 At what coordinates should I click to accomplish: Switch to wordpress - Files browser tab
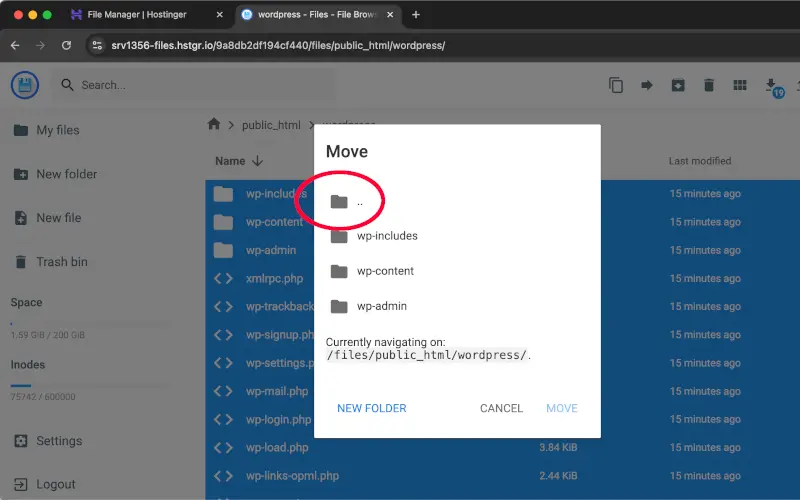316,14
